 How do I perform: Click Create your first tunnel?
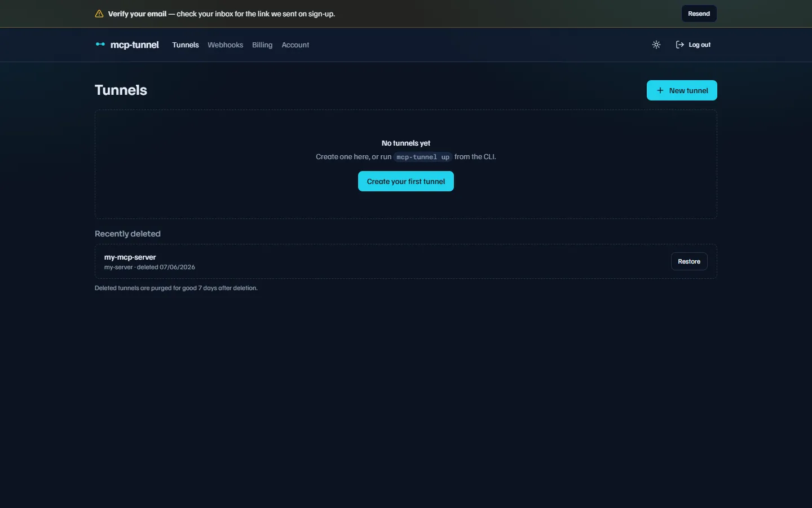[406, 181]
